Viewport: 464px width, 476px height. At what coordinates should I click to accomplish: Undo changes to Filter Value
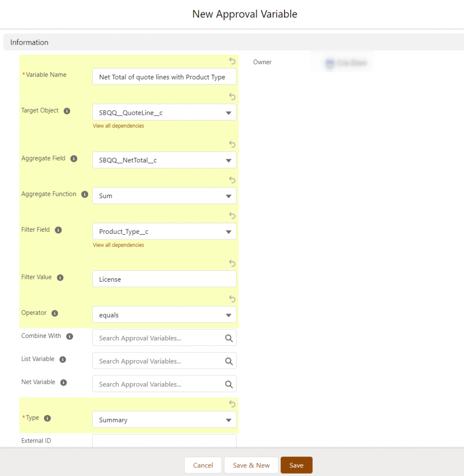pos(232,263)
